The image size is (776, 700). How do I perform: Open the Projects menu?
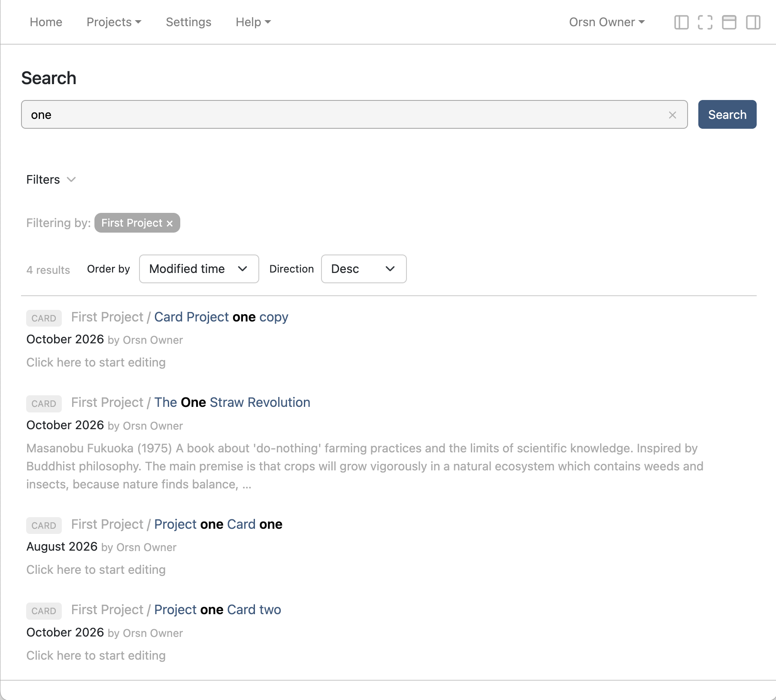114,22
